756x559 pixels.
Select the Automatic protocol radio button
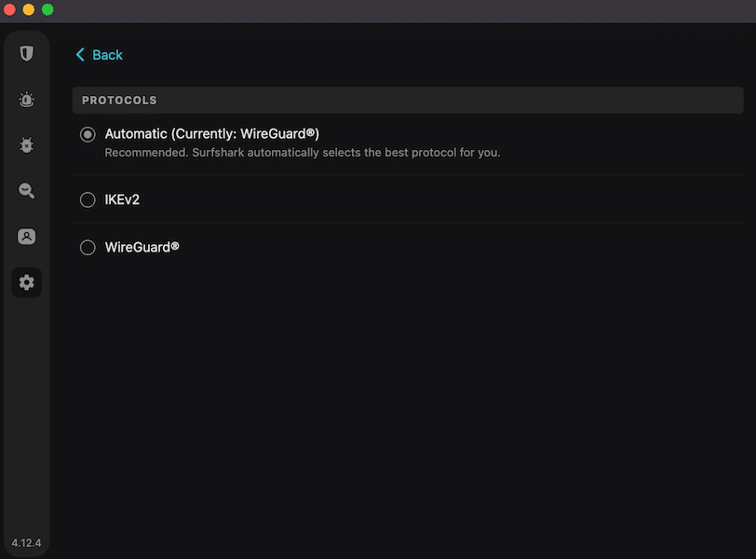pos(88,133)
